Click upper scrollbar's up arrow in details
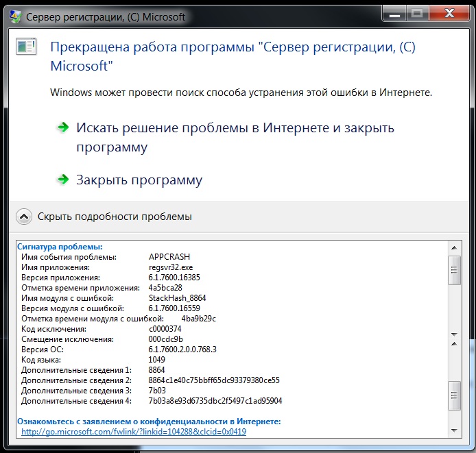The width and height of the screenshot is (476, 453). click(454, 248)
